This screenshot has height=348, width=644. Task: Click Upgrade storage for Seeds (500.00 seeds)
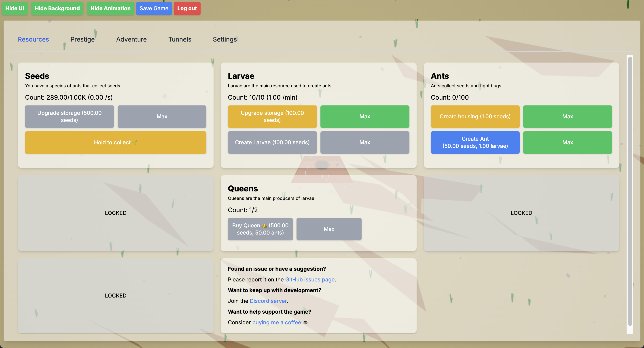pyautogui.click(x=70, y=117)
